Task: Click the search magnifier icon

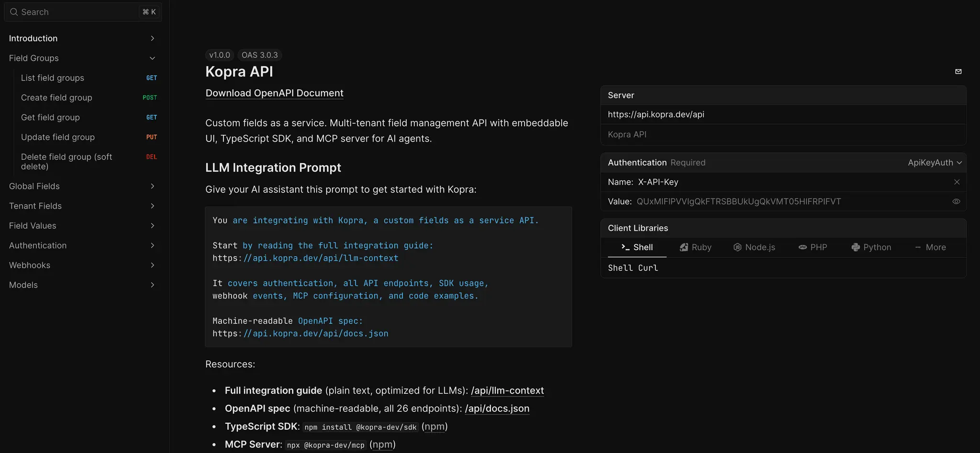Action: 14,12
